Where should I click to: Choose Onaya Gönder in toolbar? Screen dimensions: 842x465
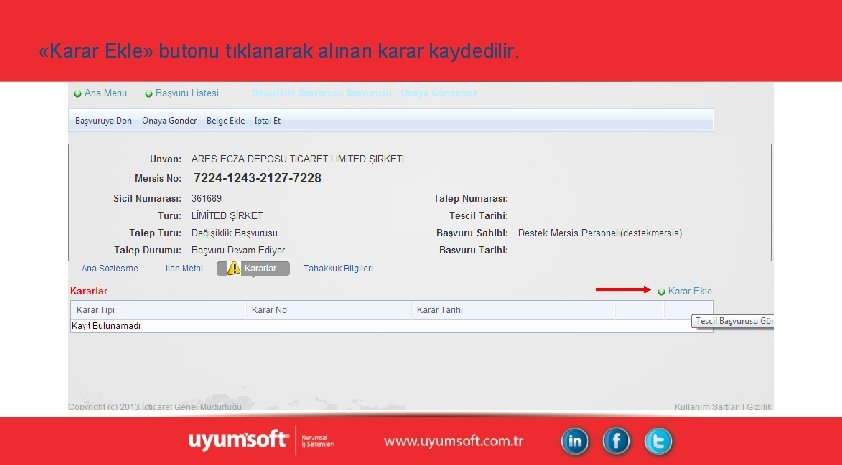point(169,121)
